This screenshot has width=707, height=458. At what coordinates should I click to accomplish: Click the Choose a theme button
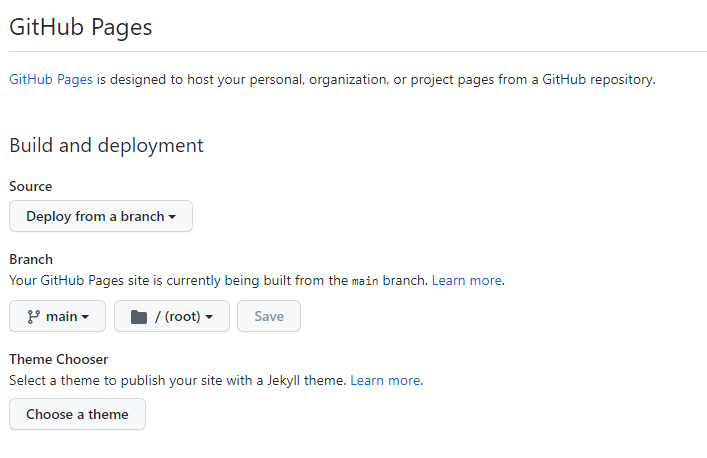tap(77, 414)
